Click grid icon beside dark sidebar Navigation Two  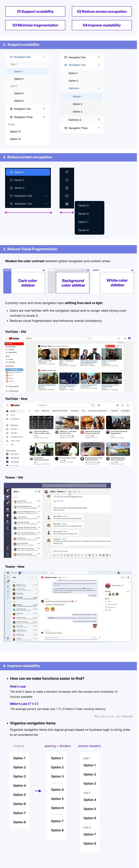coord(11,204)
